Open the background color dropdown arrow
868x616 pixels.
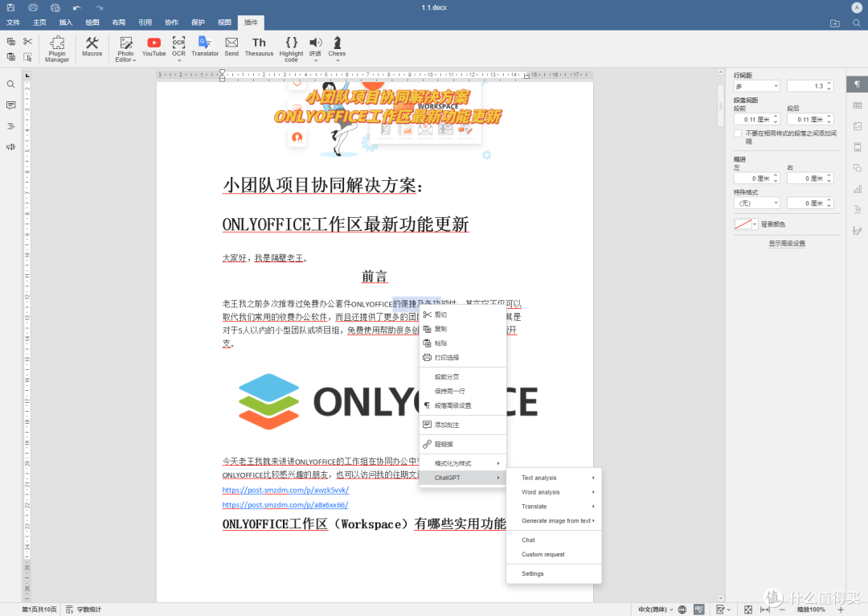click(x=755, y=224)
